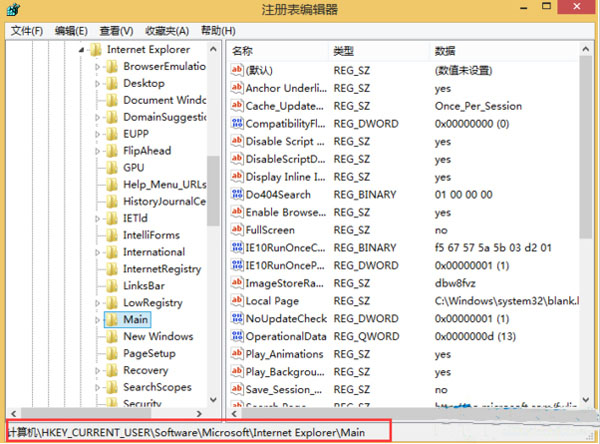Click DWORD icon of CompatibilityFl value
600x444 pixels.
click(237, 123)
